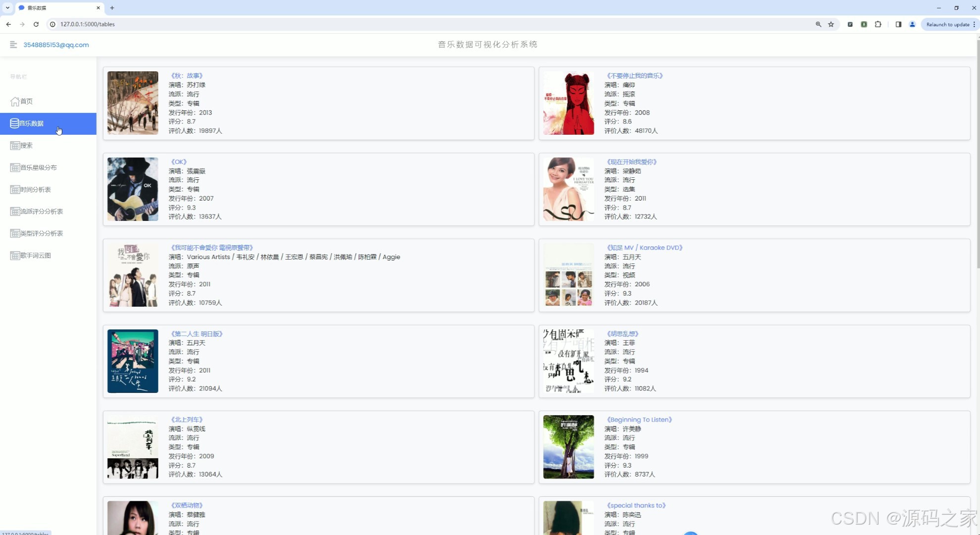
Task: Expand the tab search dropdown arrow
Action: coord(7,8)
